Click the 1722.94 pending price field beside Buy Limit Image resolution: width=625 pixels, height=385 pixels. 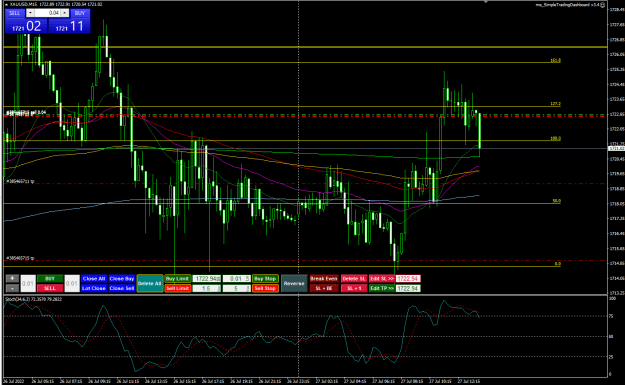[206, 279]
